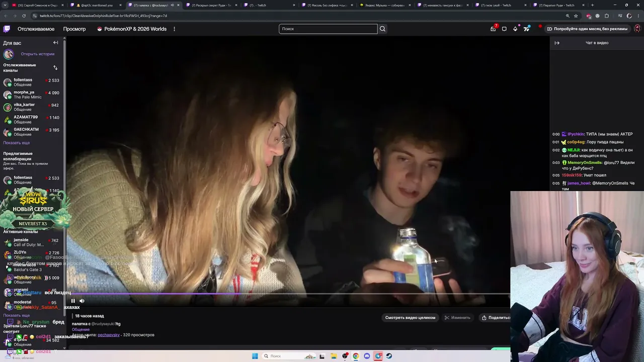Open follentass under suggested collaborations
The image size is (644, 362).
pos(32,180)
